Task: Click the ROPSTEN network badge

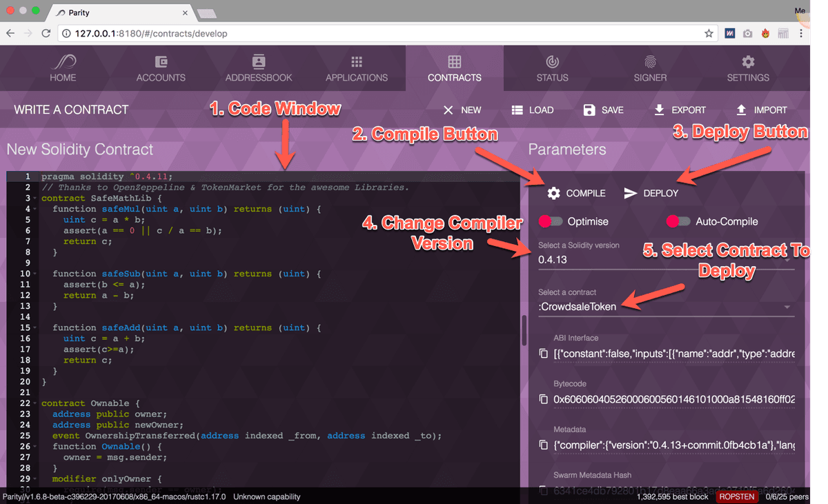Action: coord(736,496)
